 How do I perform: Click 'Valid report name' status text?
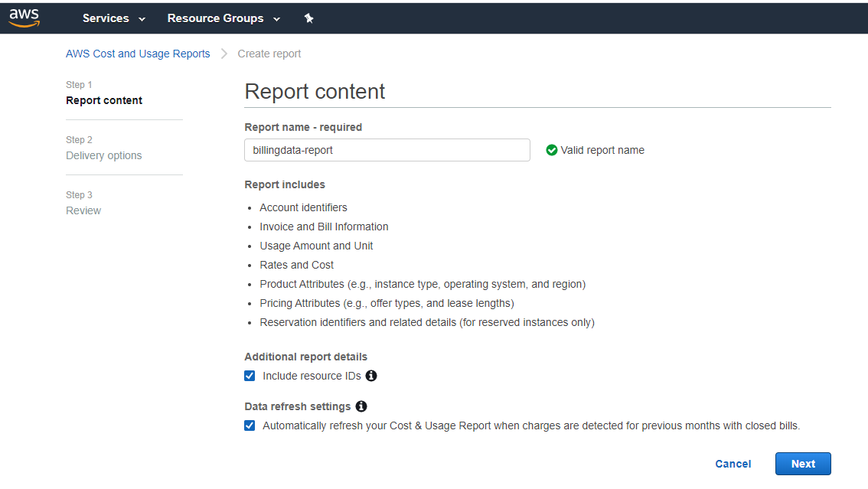coord(602,151)
